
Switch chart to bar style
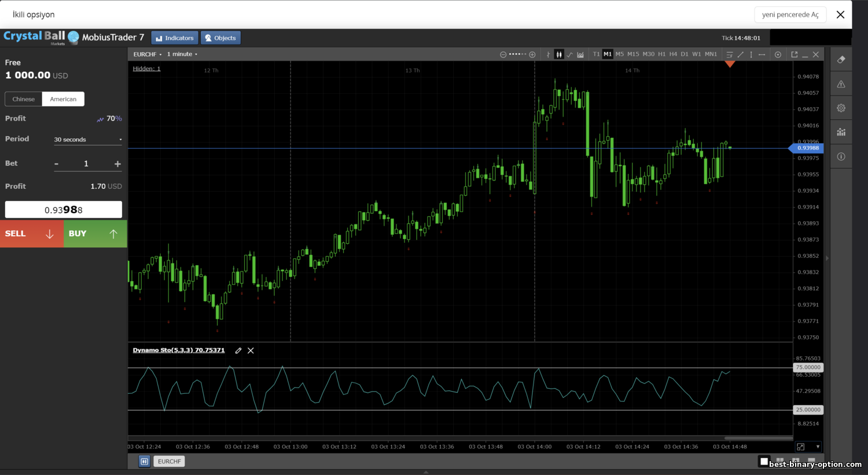coord(548,54)
